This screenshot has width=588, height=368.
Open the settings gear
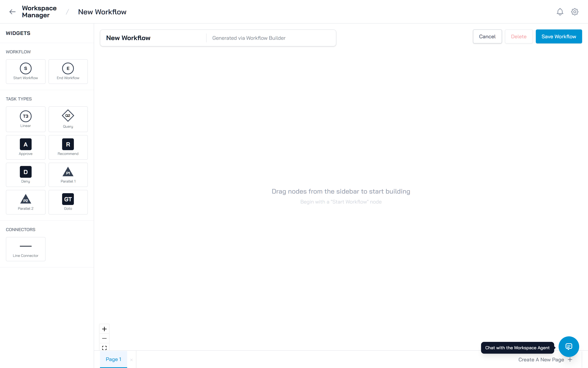pyautogui.click(x=575, y=12)
